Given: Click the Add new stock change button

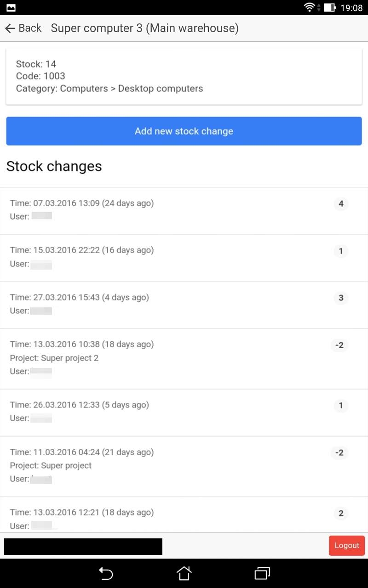Looking at the screenshot, I should [184, 131].
